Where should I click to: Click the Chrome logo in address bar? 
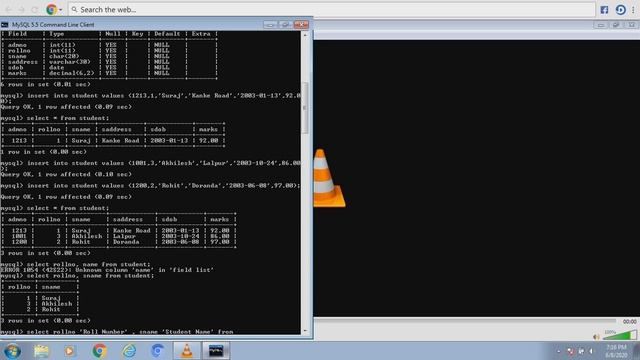(x=51, y=9)
